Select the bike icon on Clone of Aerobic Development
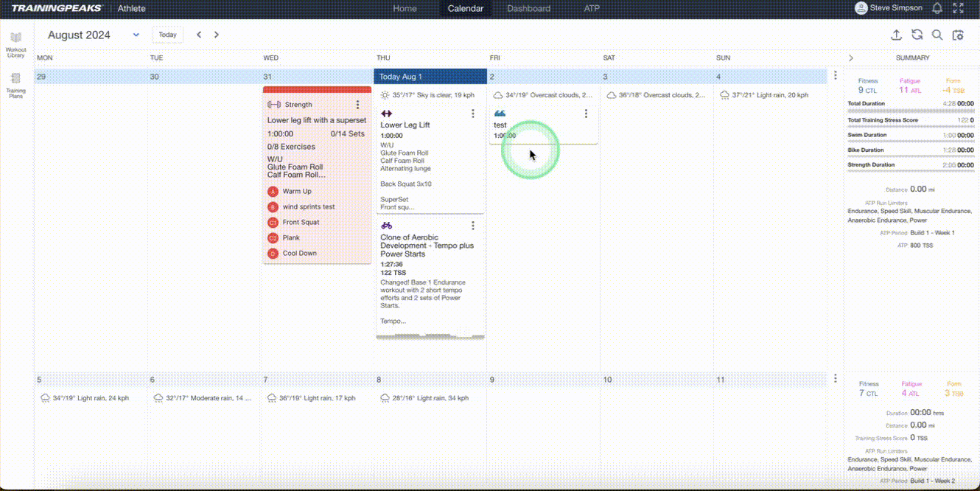This screenshot has height=491, width=980. [387, 225]
